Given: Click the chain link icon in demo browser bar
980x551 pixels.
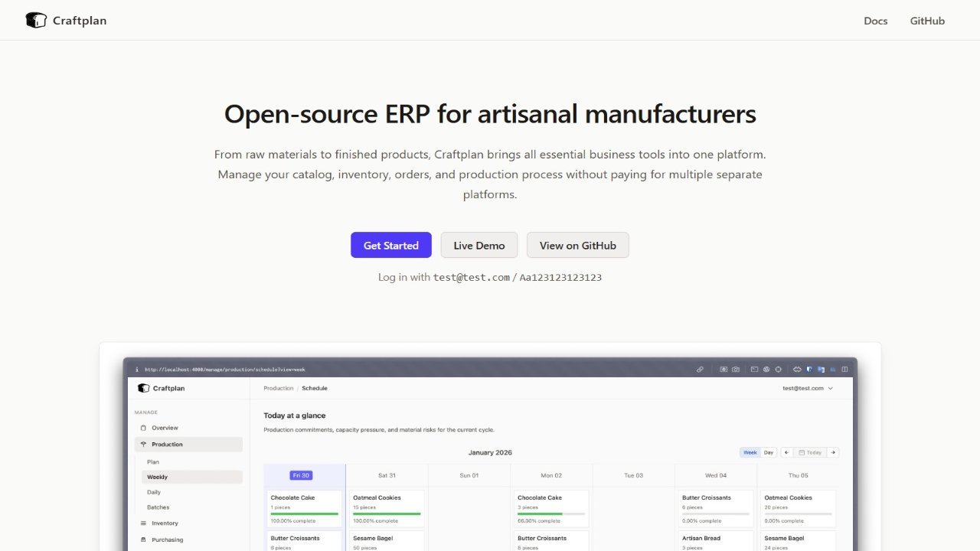Looking at the screenshot, I should point(700,370).
